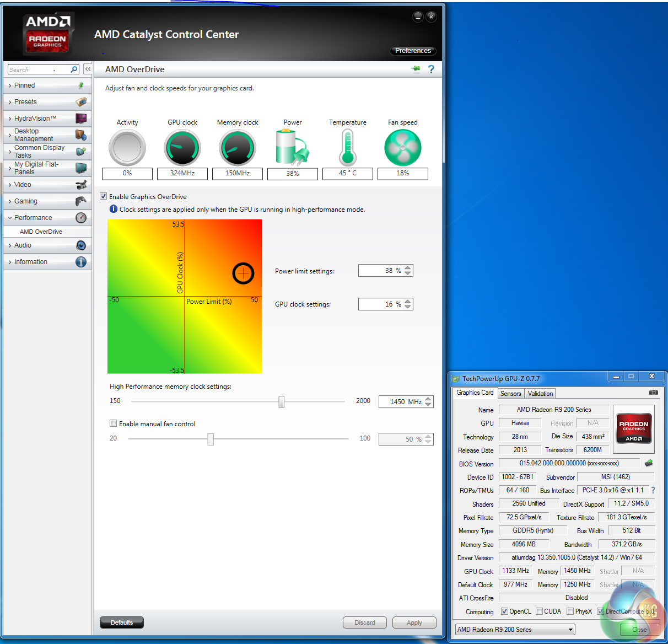The height and width of the screenshot is (644, 668).
Task: Click Radeon Graphics logo in GPU-Z
Action: [x=634, y=428]
